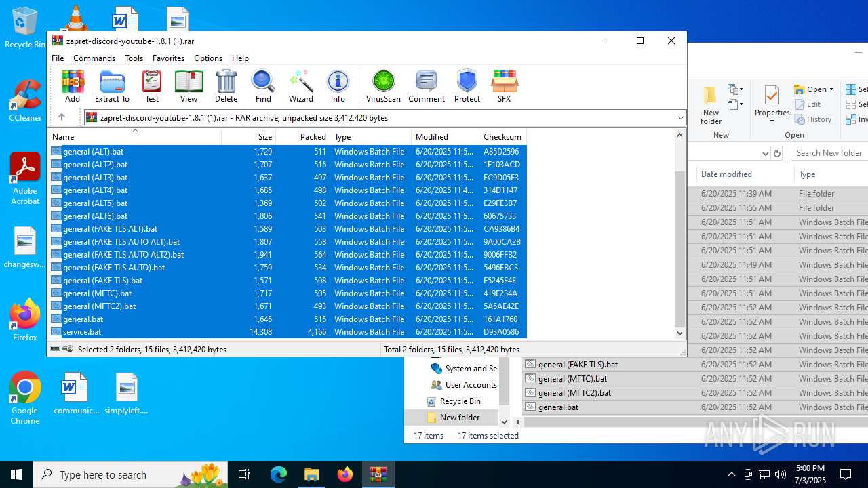The height and width of the screenshot is (488, 868).
Task: Launch the Wizard wand tool
Action: pos(301,86)
